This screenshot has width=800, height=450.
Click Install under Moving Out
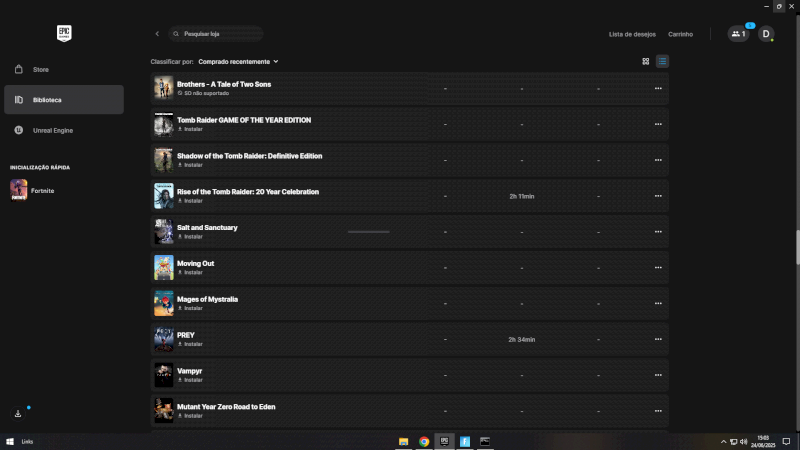click(192, 272)
